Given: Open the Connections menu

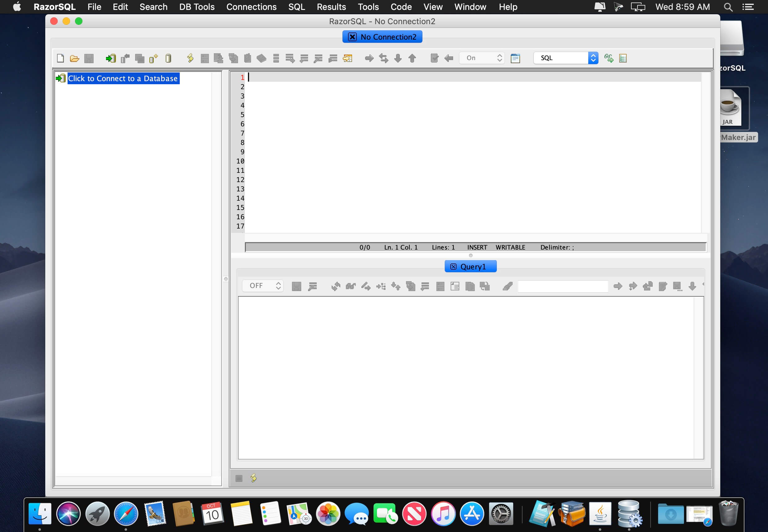Looking at the screenshot, I should tap(251, 7).
